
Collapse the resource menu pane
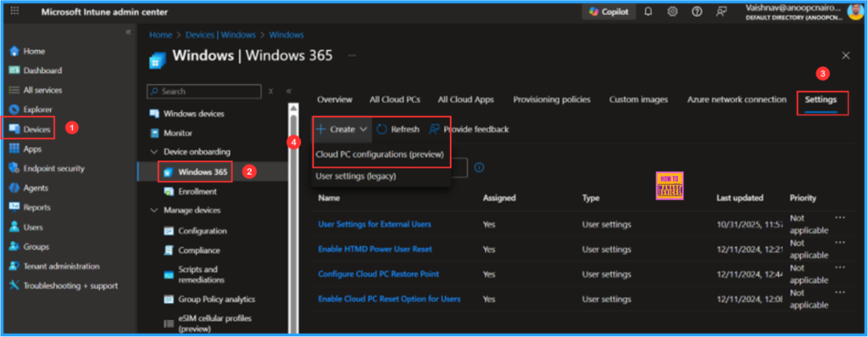point(288,92)
